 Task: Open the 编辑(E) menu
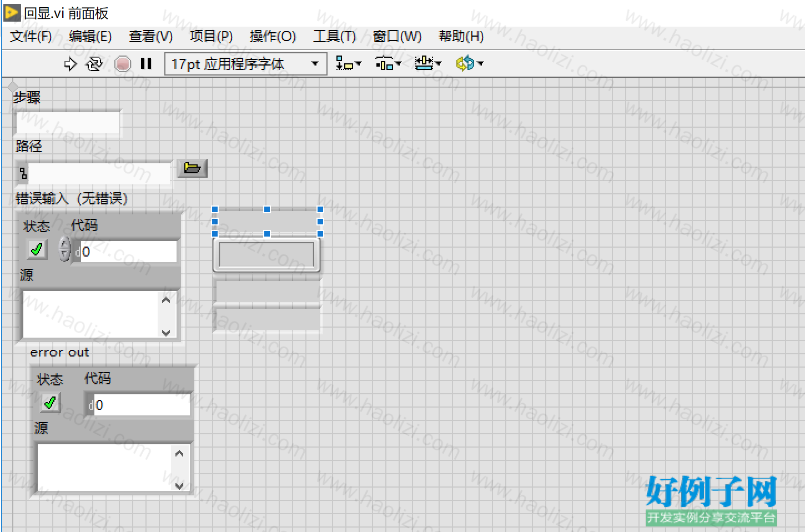(x=90, y=36)
